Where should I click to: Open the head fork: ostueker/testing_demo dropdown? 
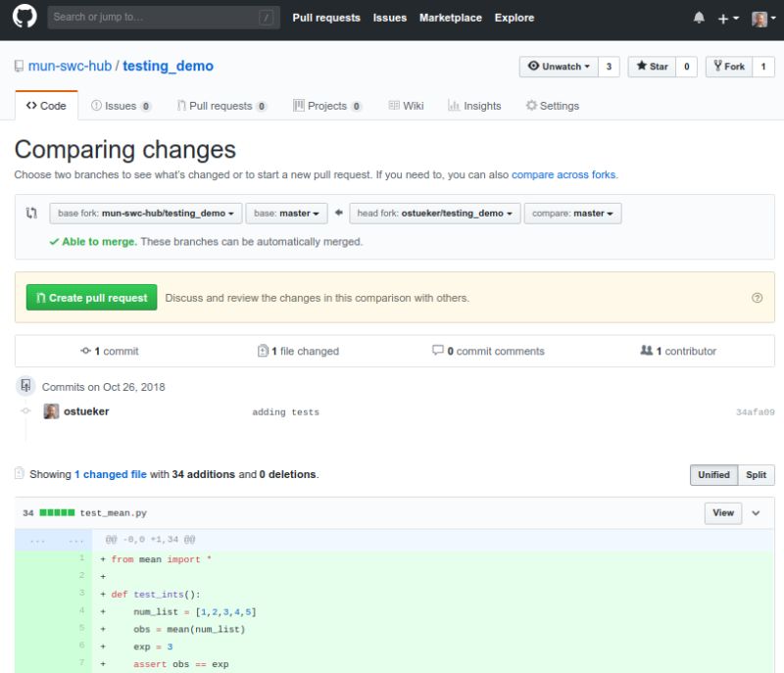point(434,213)
